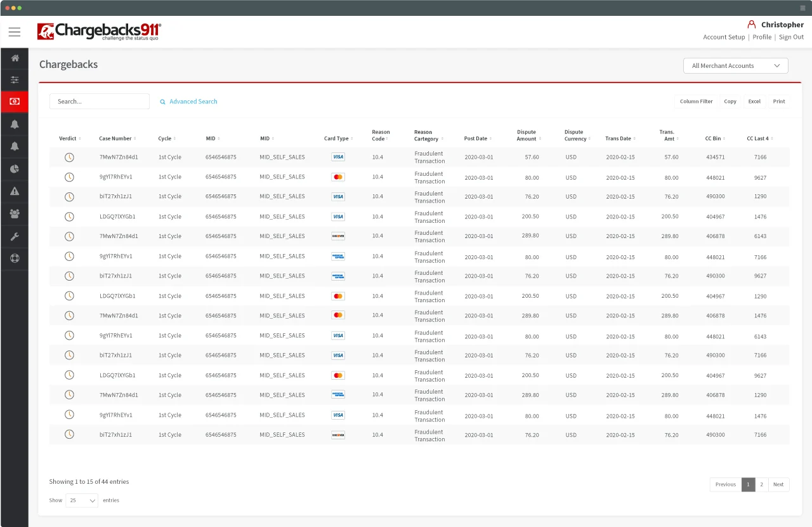Click the verdict clock icon on row 7MwN7Zn84d1
The height and width of the screenshot is (527, 812).
tap(69, 157)
